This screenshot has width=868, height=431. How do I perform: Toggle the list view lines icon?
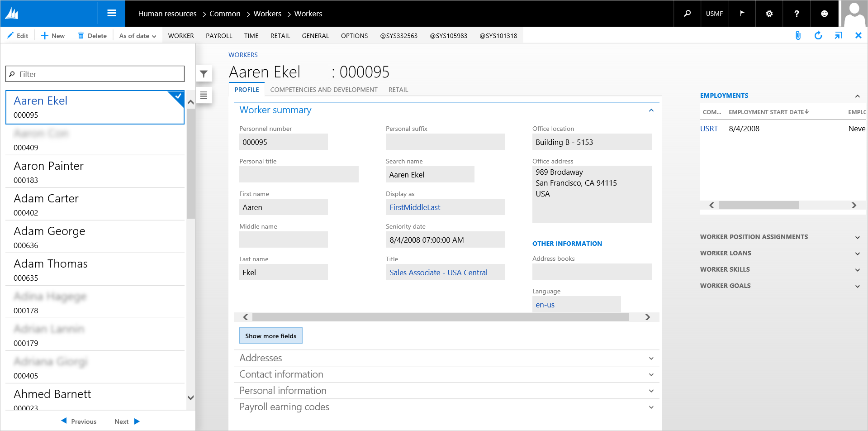204,95
